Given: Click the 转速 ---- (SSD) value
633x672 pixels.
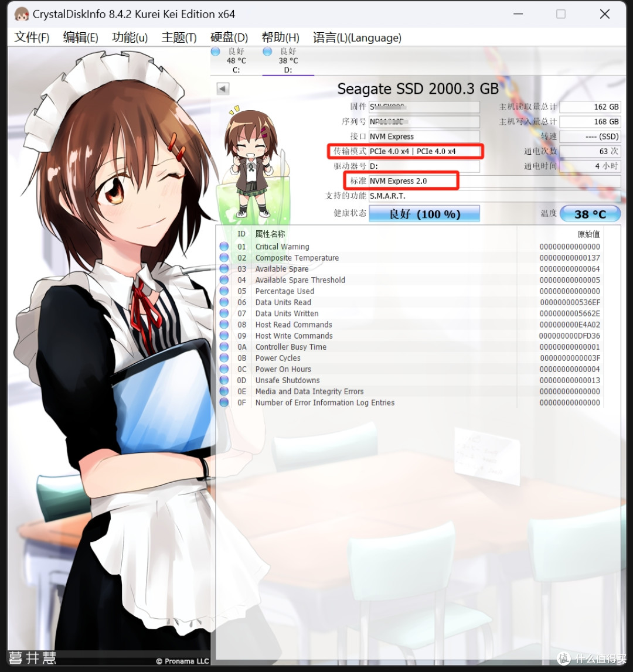Looking at the screenshot, I should [590, 137].
